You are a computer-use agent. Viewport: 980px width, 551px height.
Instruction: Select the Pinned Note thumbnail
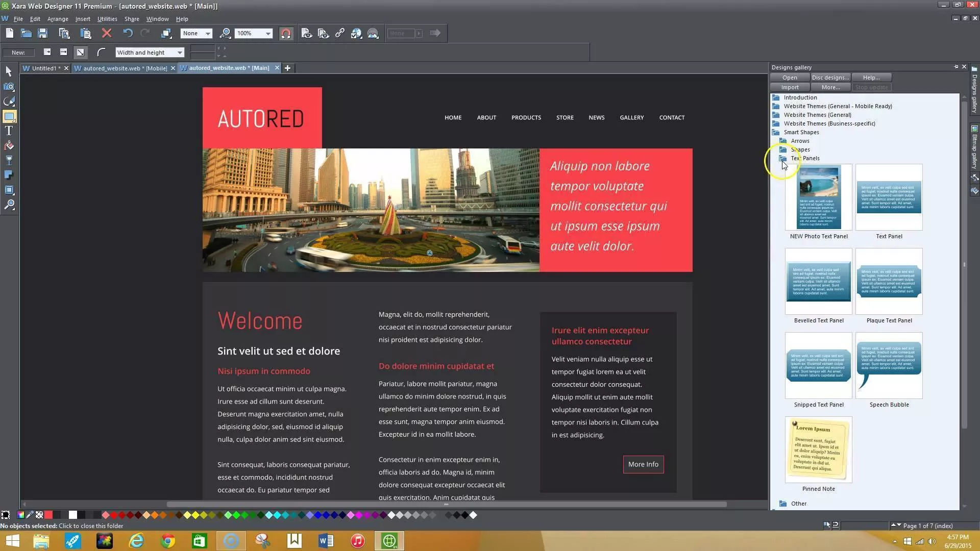818,449
